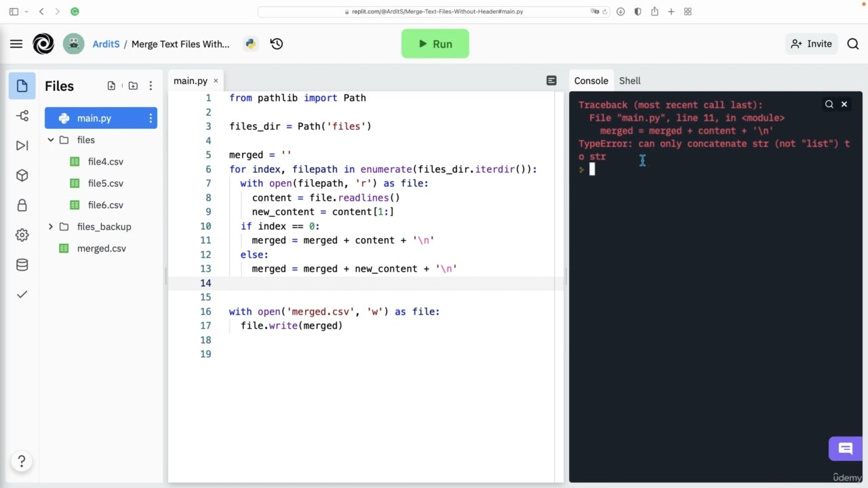Create a new folder in Files panel

pos(133,86)
